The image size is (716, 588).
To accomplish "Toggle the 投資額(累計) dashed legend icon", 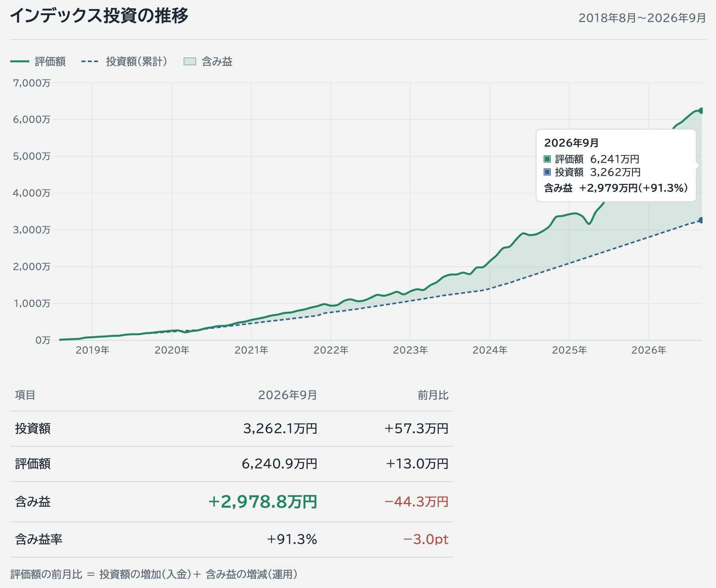I will pyautogui.click(x=90, y=61).
